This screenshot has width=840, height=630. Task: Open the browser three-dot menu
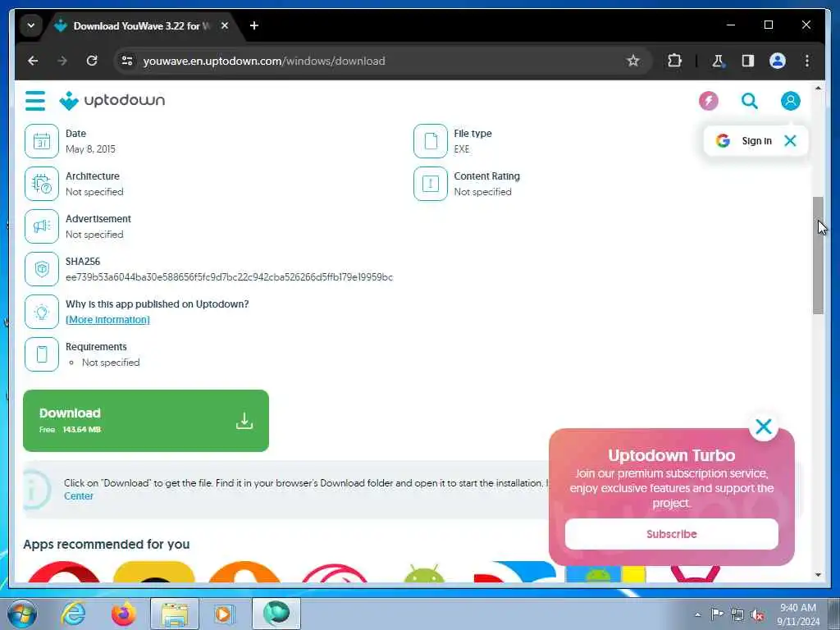click(807, 61)
